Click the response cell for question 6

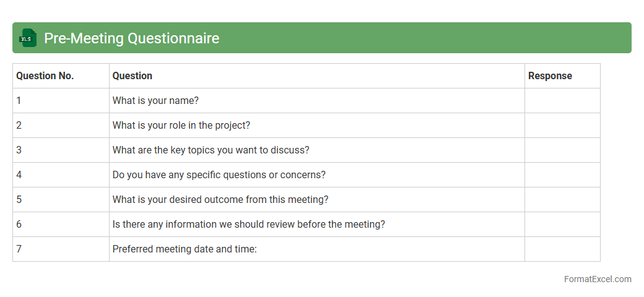562,225
